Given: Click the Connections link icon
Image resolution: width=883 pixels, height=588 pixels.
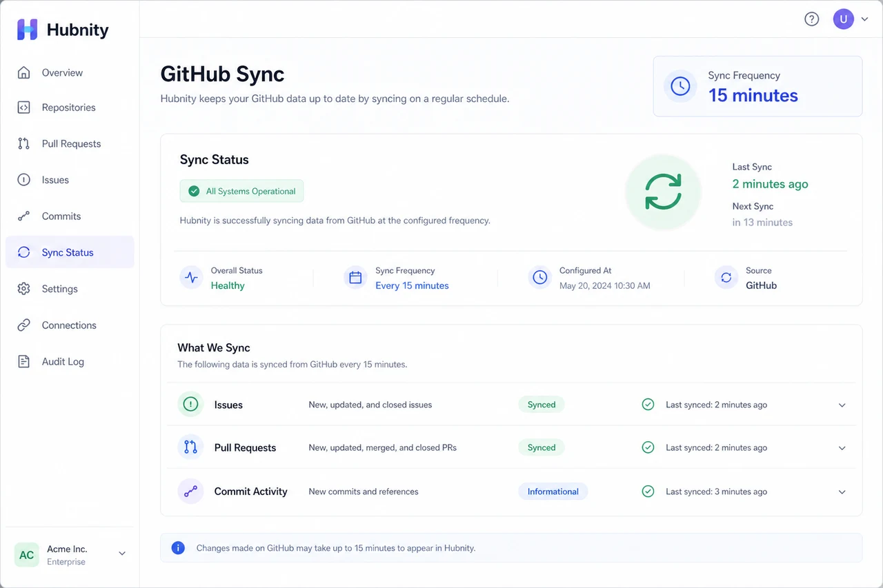Looking at the screenshot, I should click(x=23, y=325).
